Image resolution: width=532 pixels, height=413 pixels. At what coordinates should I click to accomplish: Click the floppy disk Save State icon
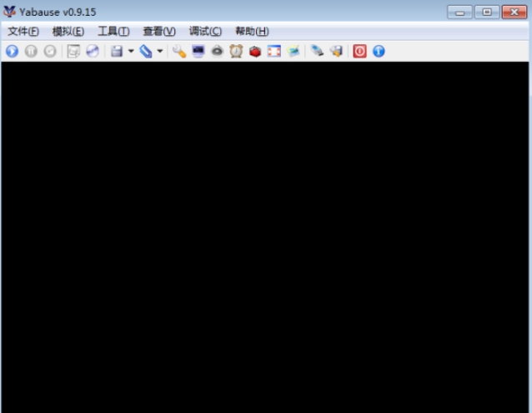(x=117, y=51)
